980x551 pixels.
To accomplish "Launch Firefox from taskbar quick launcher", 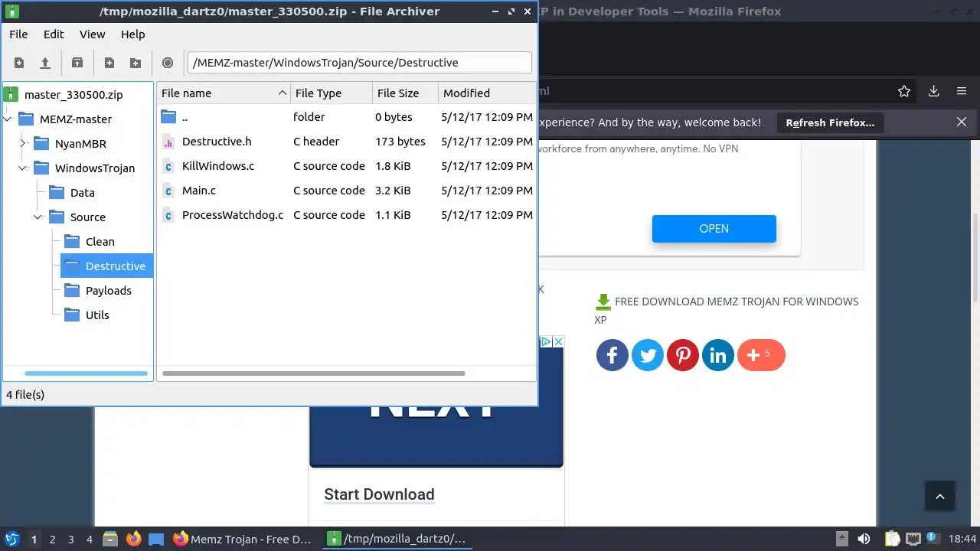I will (134, 539).
